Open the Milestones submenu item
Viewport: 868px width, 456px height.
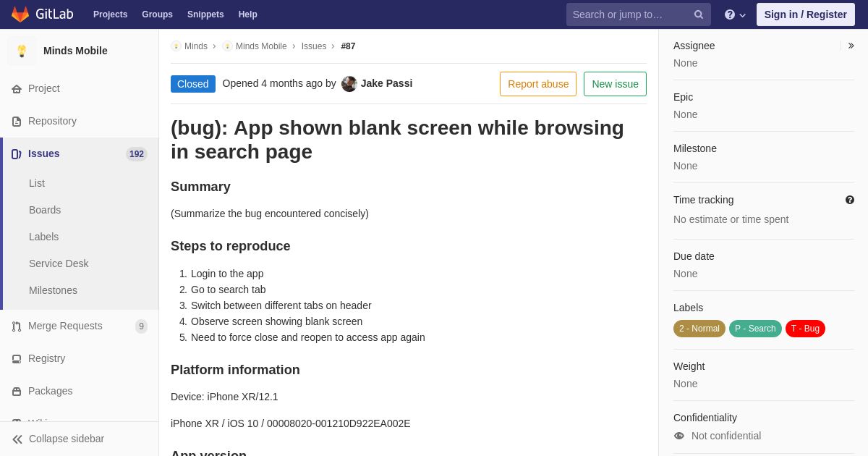click(x=53, y=290)
